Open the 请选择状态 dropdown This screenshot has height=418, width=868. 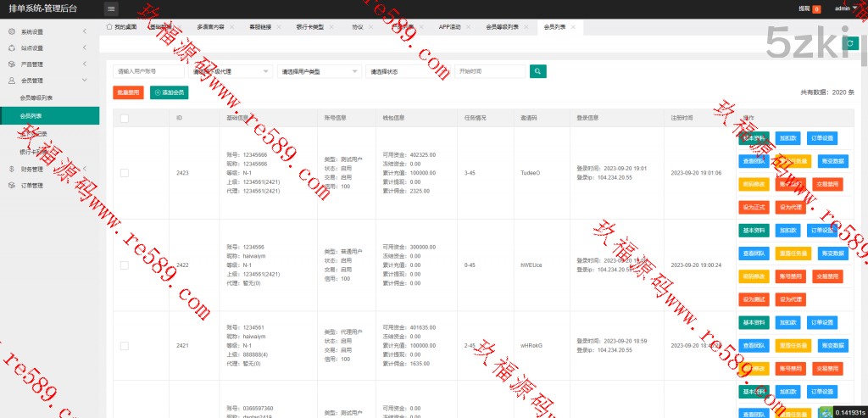pos(408,72)
